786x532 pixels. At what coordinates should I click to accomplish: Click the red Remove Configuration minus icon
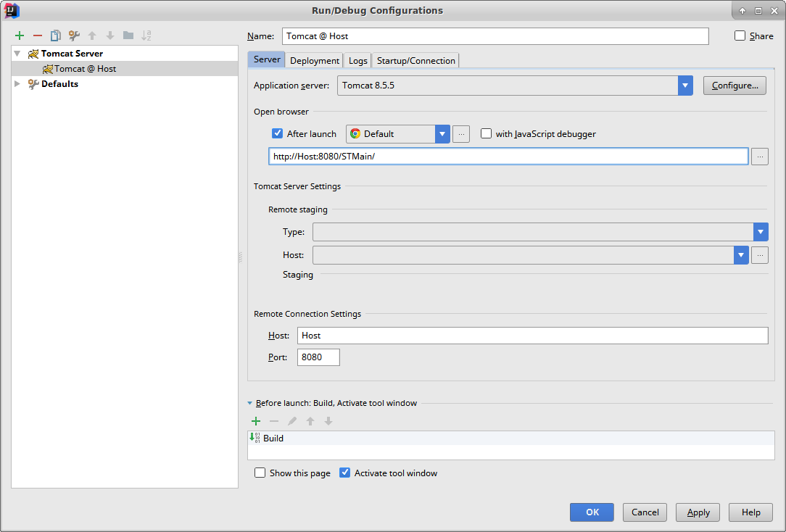click(38, 36)
